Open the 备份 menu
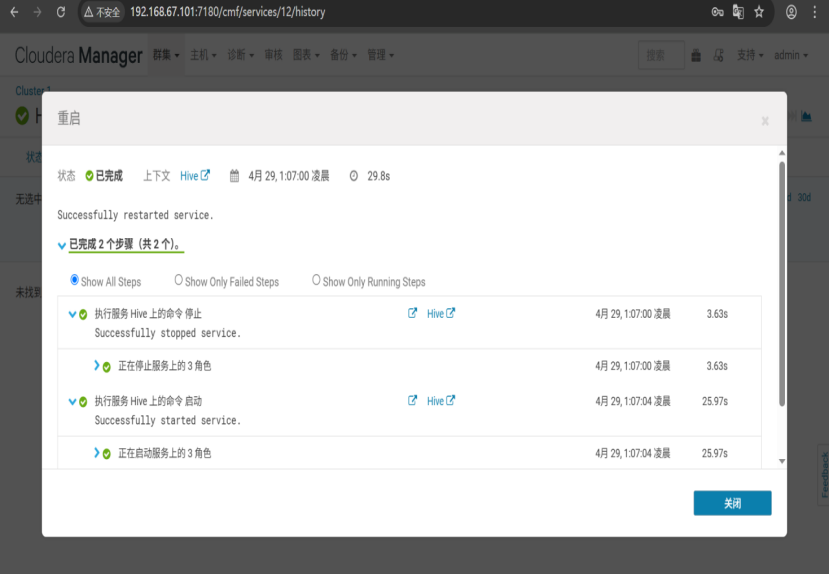830x574 pixels. [344, 55]
